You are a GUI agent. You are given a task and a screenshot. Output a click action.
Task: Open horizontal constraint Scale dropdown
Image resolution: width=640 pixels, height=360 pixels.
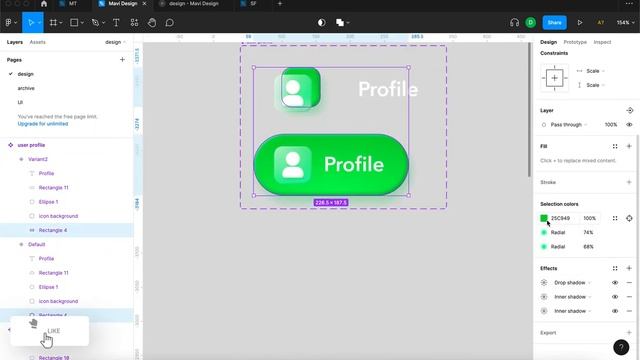596,71
